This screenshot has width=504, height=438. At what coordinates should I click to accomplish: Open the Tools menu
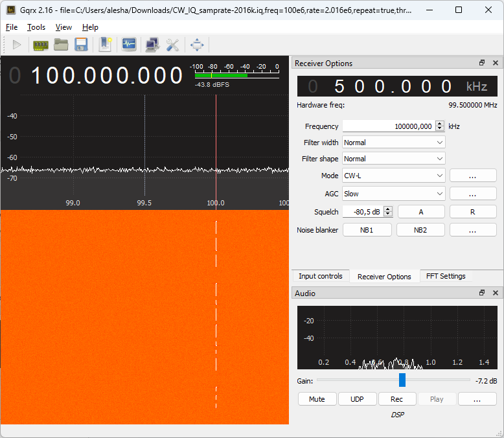pyautogui.click(x=36, y=27)
